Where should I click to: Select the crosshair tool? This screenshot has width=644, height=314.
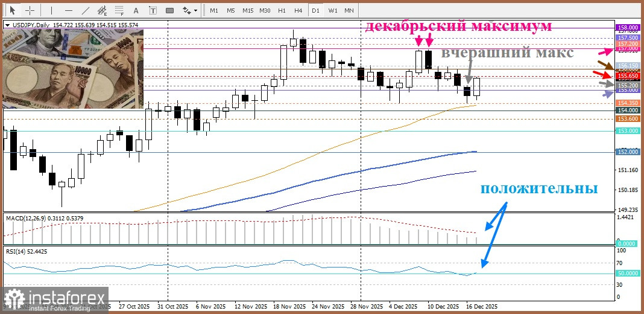coord(30,10)
